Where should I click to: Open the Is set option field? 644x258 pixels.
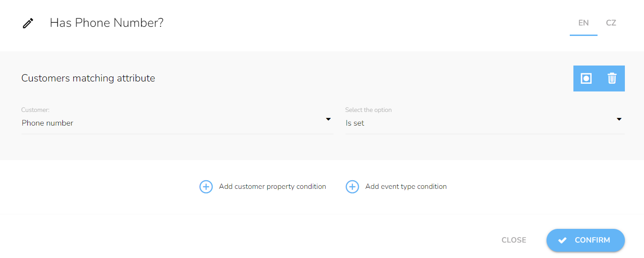tap(485, 123)
